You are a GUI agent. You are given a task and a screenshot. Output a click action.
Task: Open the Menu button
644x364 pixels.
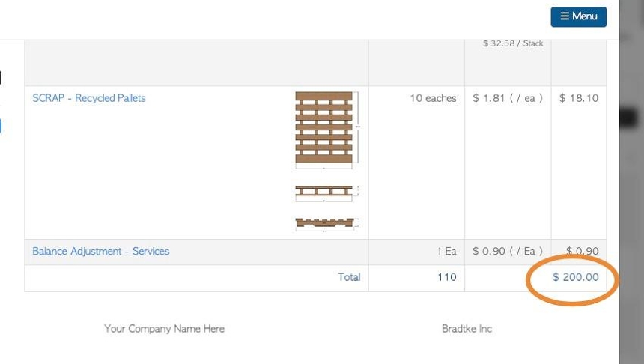pyautogui.click(x=578, y=16)
